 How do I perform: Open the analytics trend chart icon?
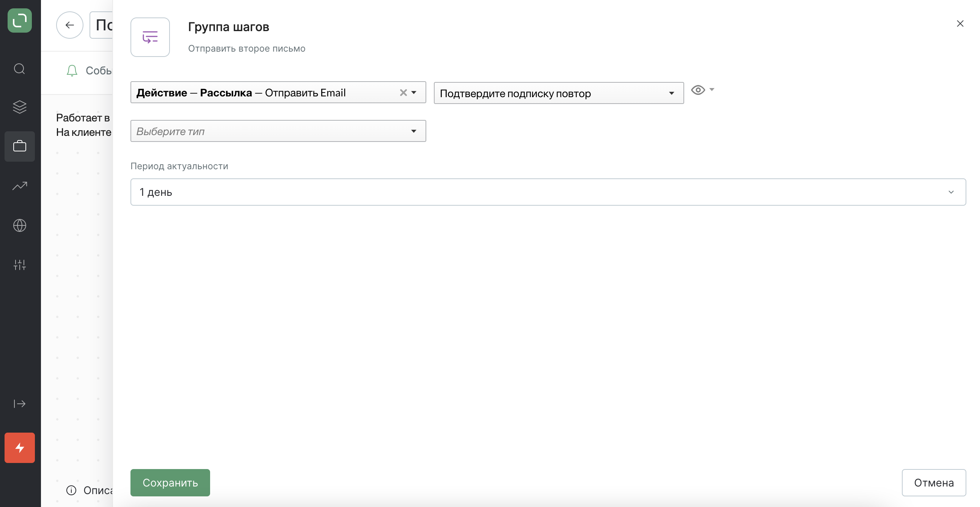20,186
